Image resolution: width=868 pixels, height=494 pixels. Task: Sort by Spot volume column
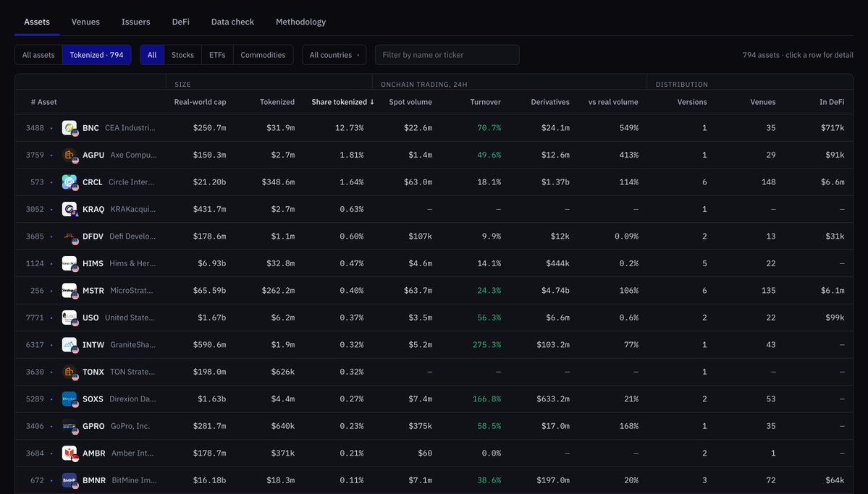[410, 102]
